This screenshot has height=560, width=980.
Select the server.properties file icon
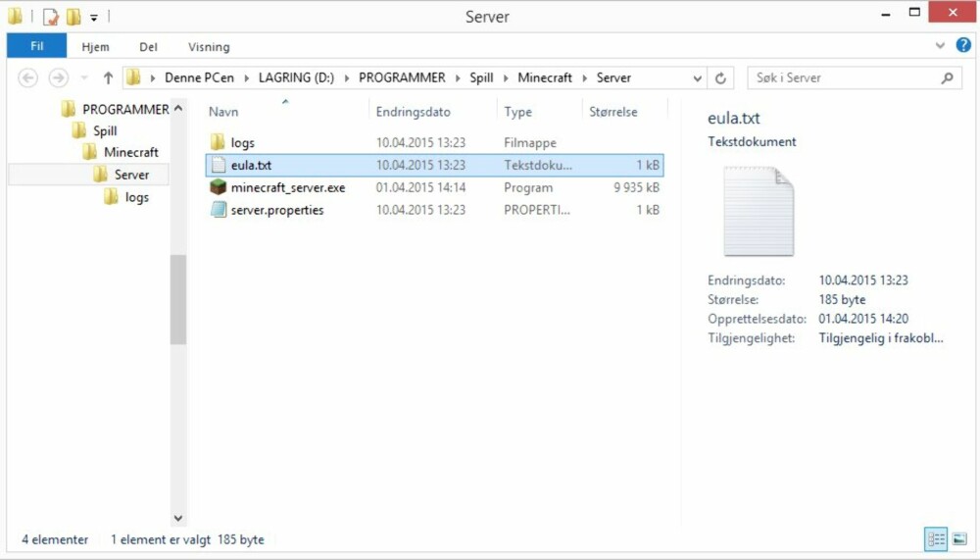pos(219,210)
